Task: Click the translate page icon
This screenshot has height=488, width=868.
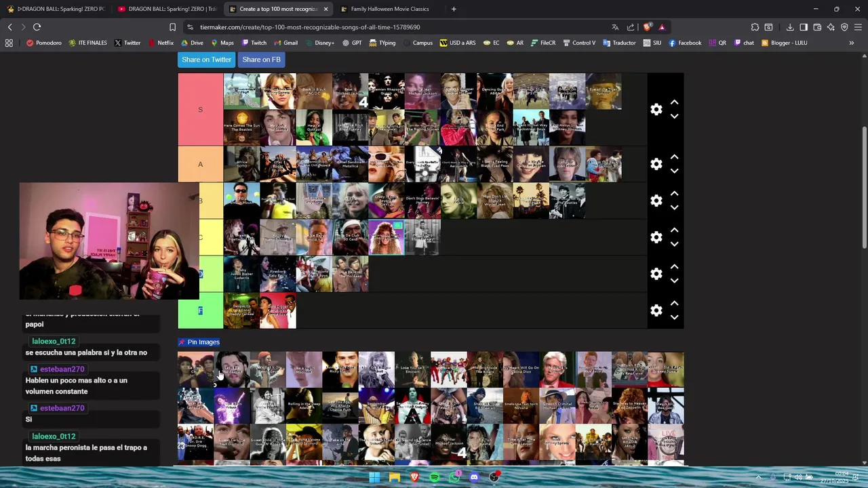Action: click(615, 27)
